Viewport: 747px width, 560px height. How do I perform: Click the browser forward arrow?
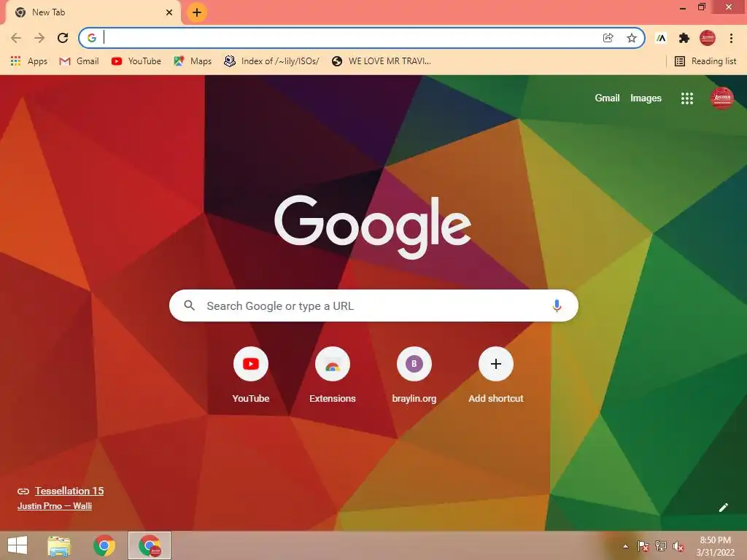[39, 38]
